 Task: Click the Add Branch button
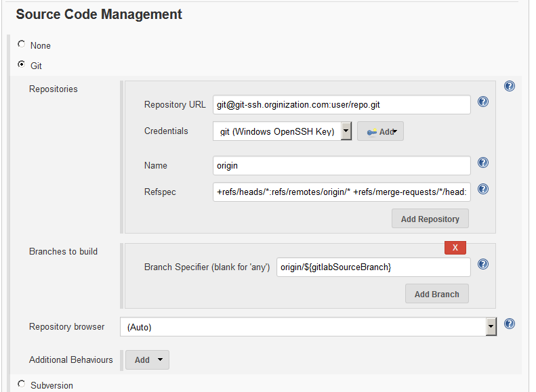click(x=437, y=294)
